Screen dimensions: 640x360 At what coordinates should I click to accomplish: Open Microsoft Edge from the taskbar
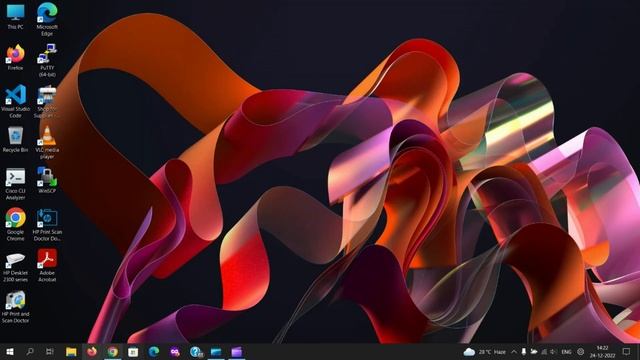pos(154,351)
